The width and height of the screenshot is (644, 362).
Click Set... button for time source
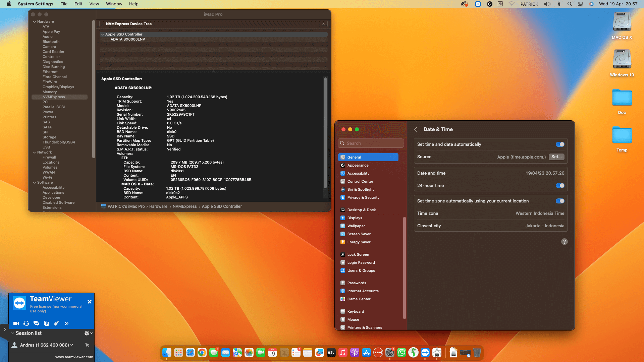tap(556, 157)
